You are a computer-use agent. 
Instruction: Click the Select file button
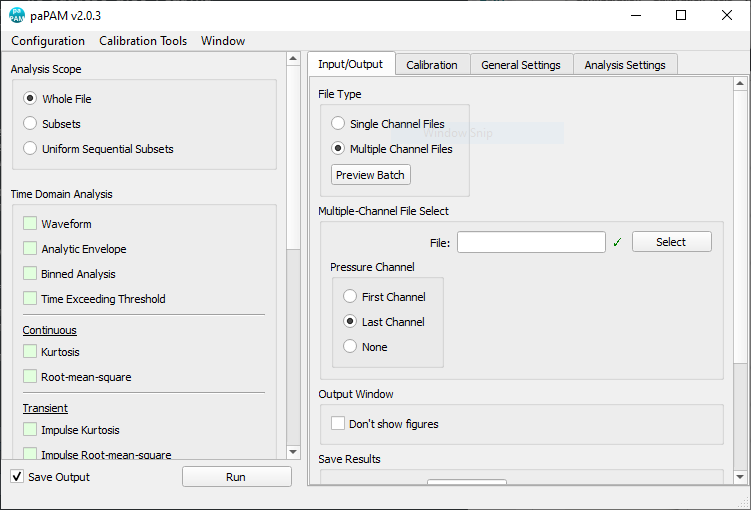coord(671,242)
